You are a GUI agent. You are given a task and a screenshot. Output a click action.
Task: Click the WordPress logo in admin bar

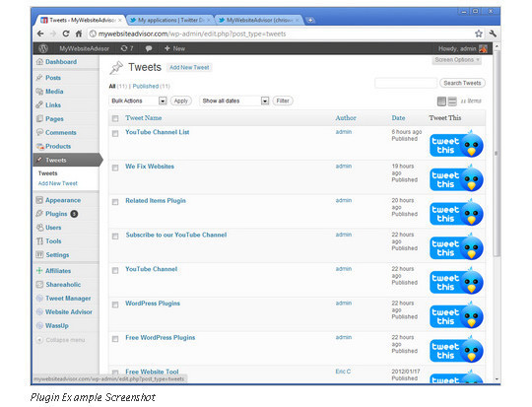[43, 48]
